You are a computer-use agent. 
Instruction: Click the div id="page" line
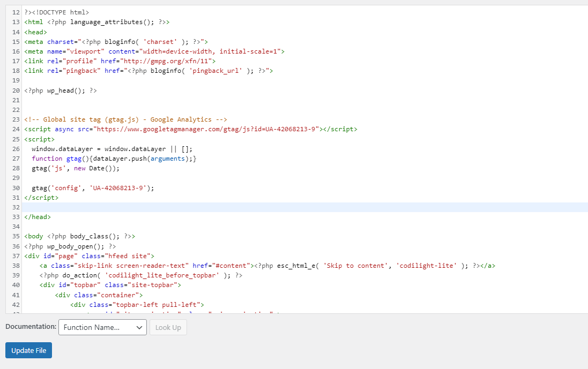90,256
